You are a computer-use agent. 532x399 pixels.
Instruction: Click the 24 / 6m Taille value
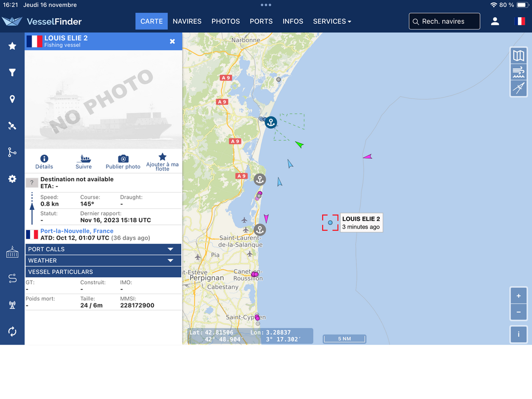[x=91, y=305]
